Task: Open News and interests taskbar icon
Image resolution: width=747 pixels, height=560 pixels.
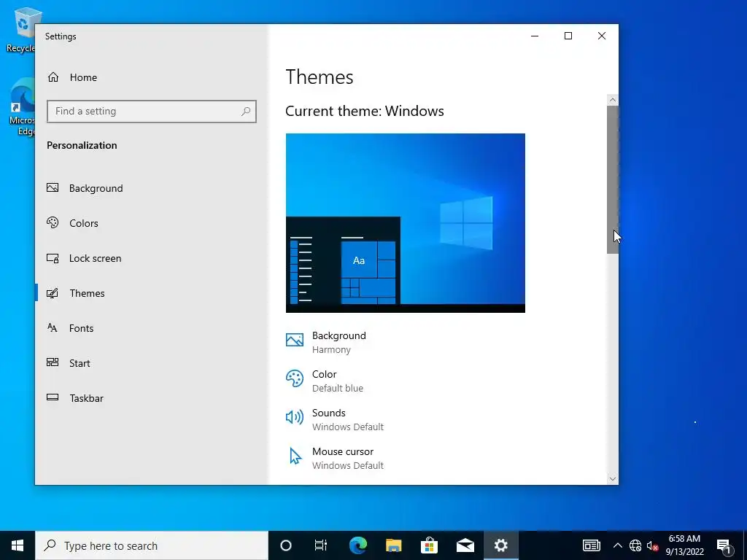Action: (x=591, y=545)
